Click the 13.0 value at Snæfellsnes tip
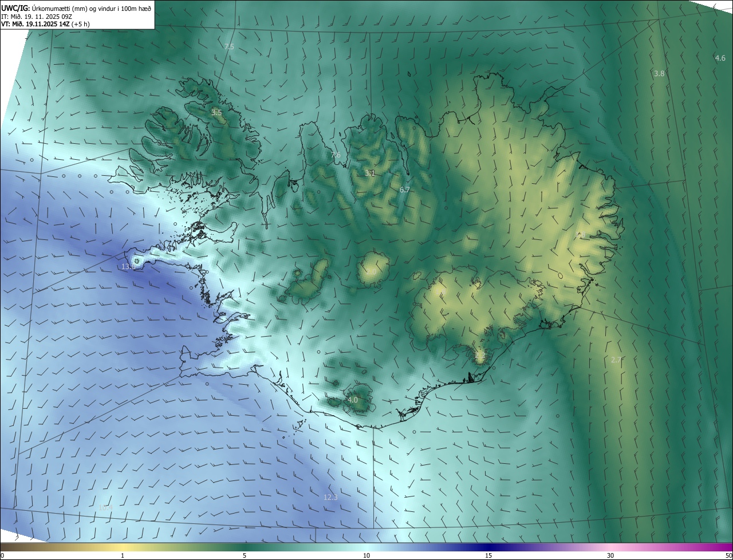 coord(128,266)
